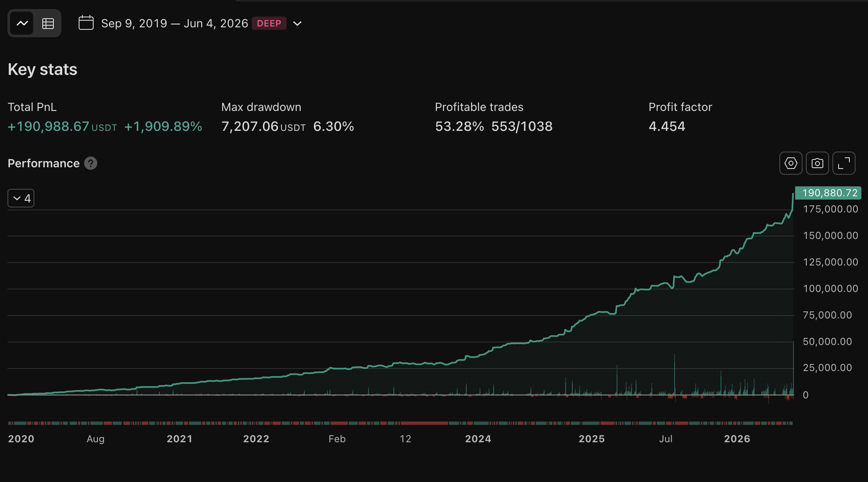
Task: Click the 190,880.72 price label
Action: pyautogui.click(x=828, y=193)
